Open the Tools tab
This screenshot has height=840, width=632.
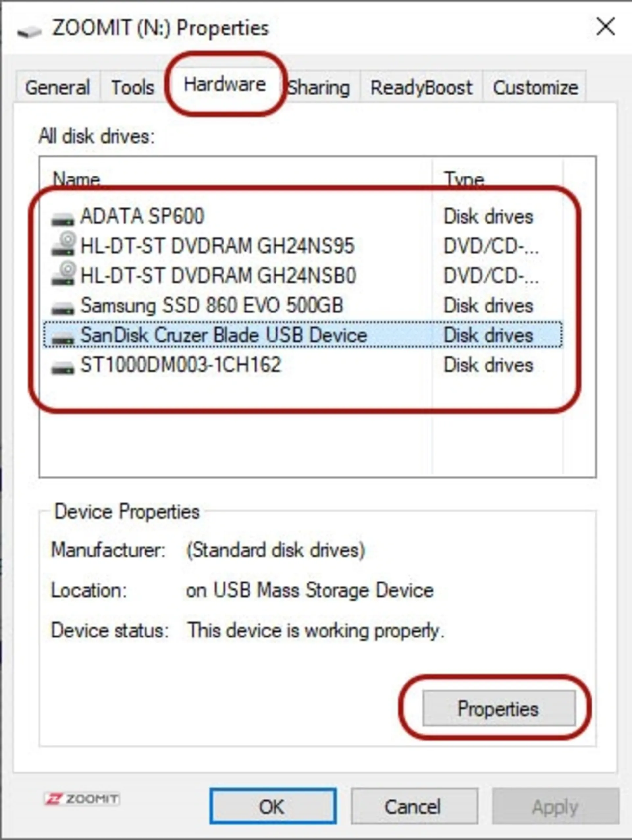point(132,88)
